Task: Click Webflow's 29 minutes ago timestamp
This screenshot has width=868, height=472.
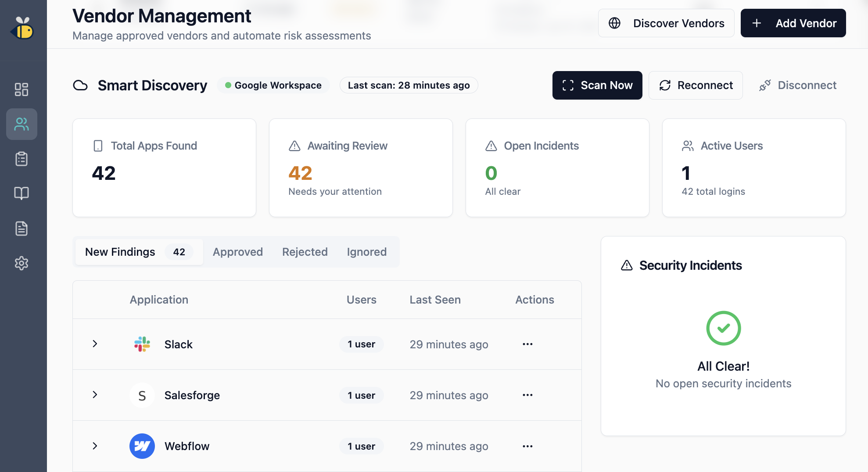Action: point(449,446)
